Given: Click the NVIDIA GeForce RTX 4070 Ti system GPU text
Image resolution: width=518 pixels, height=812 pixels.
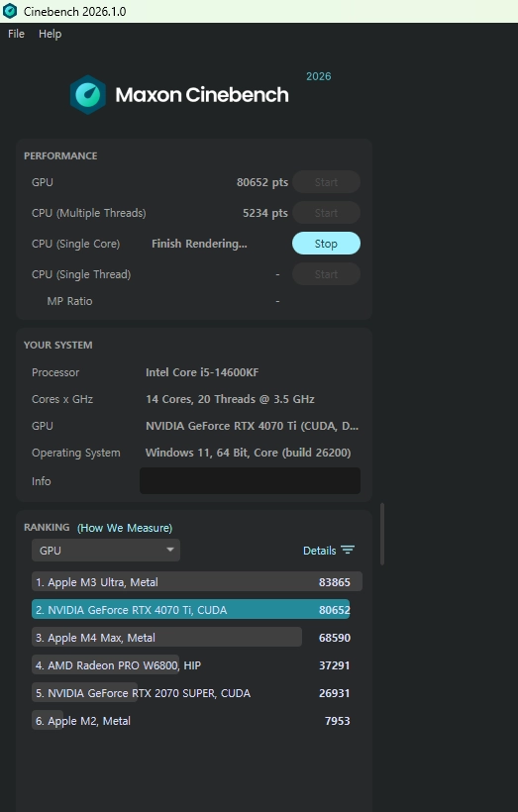Looking at the screenshot, I should [x=252, y=426].
